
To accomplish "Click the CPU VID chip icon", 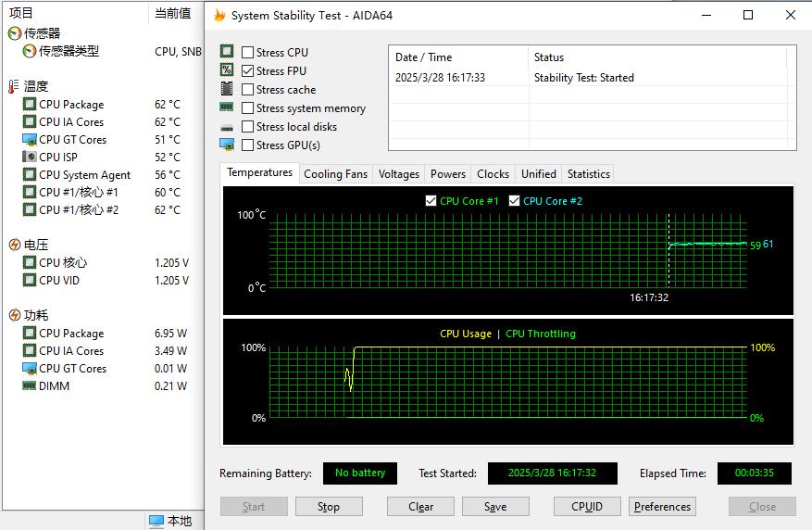I will (30, 280).
